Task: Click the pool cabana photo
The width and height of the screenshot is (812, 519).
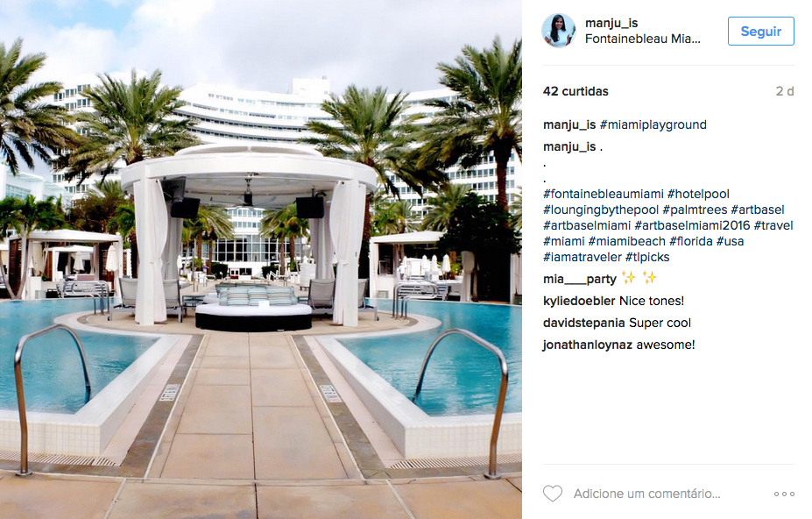Action: pyautogui.click(x=261, y=259)
